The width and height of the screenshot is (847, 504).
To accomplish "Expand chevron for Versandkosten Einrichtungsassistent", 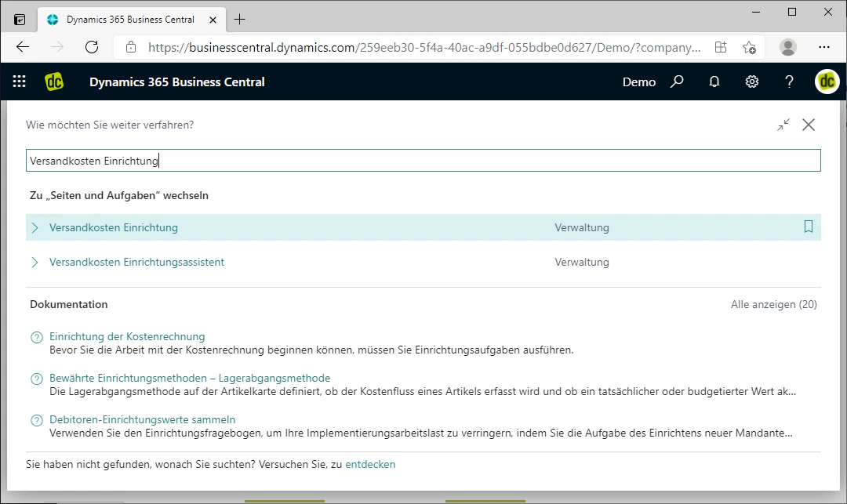I will tap(35, 263).
